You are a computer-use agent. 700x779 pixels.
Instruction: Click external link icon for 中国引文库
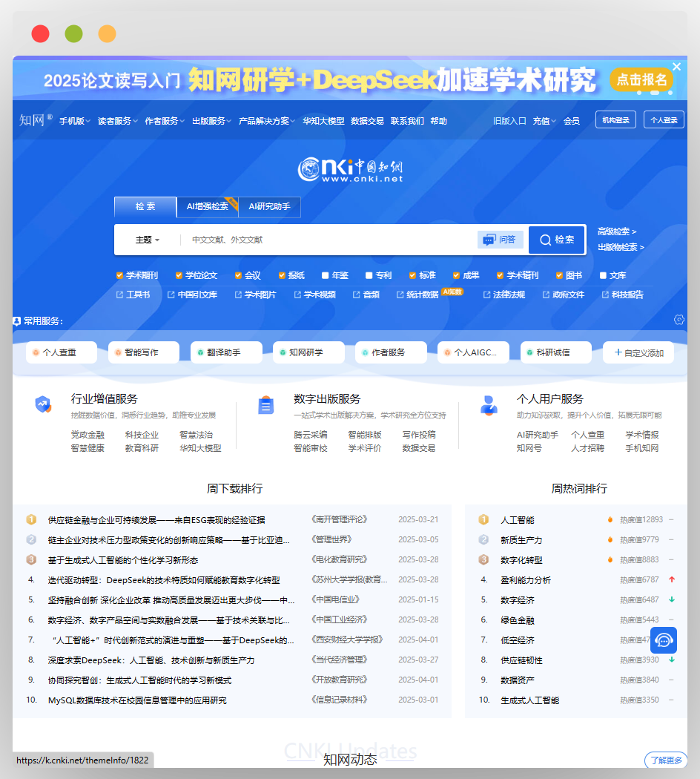coord(171,295)
